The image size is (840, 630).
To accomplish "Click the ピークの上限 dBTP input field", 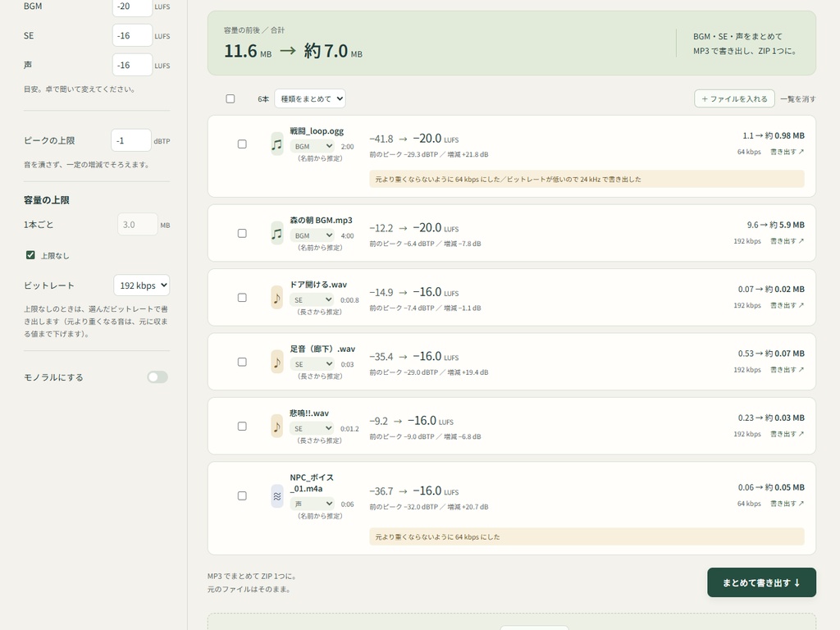I will click(130, 140).
